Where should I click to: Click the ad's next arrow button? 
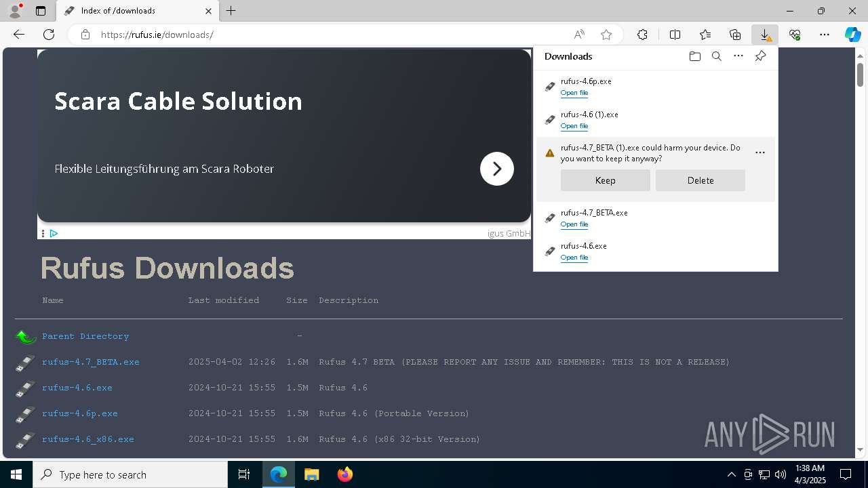(x=497, y=169)
